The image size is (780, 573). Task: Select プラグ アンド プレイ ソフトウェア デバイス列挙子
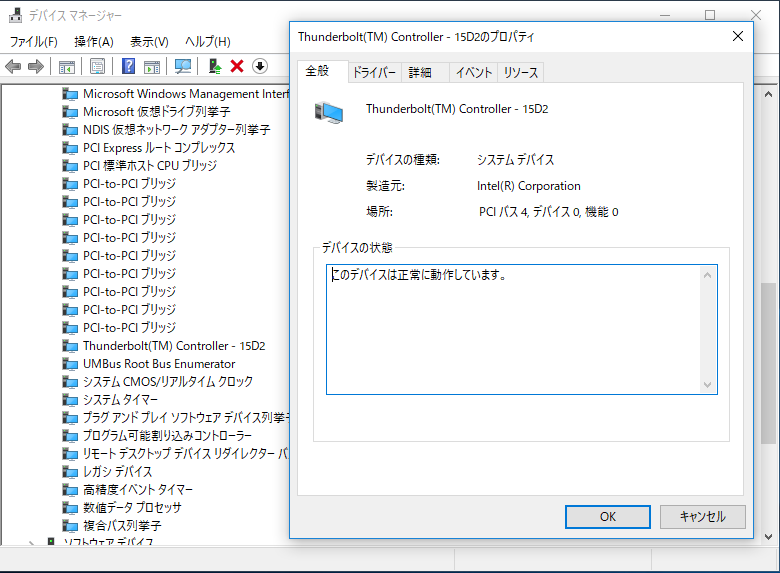tap(186, 418)
